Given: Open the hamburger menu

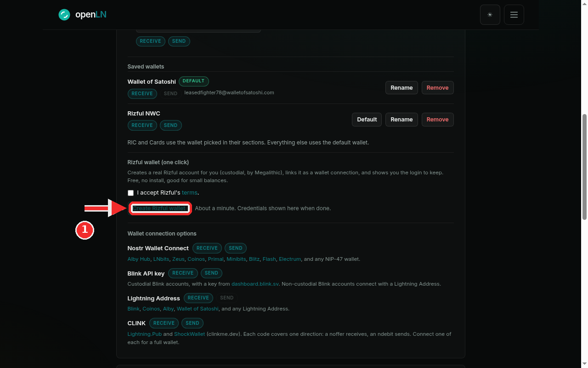Looking at the screenshot, I should (514, 15).
